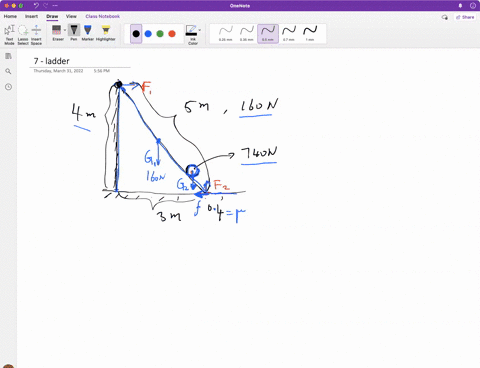This screenshot has height=368, width=480.
Task: Select the Text Mode tool
Action: tap(9, 34)
